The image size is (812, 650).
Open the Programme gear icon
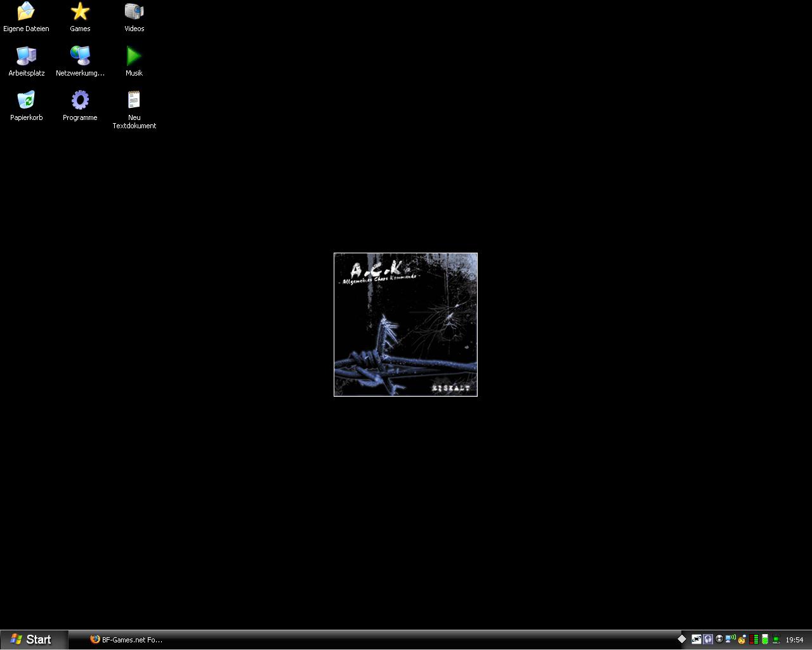pyautogui.click(x=80, y=100)
